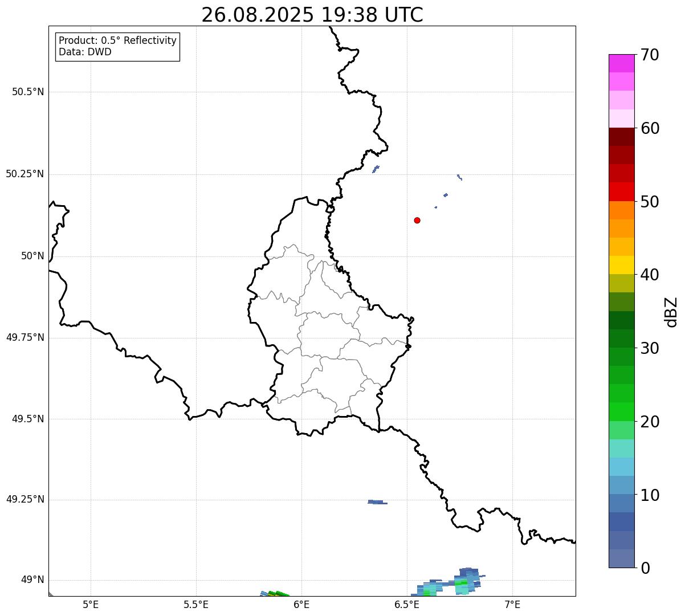Viewport: 685px width, 616px height.
Task: Click the 49.5°N latitude label
Action: click(x=28, y=419)
